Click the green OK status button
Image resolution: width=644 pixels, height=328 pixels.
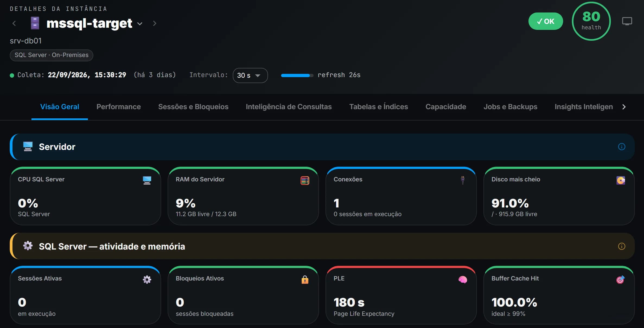coord(546,21)
